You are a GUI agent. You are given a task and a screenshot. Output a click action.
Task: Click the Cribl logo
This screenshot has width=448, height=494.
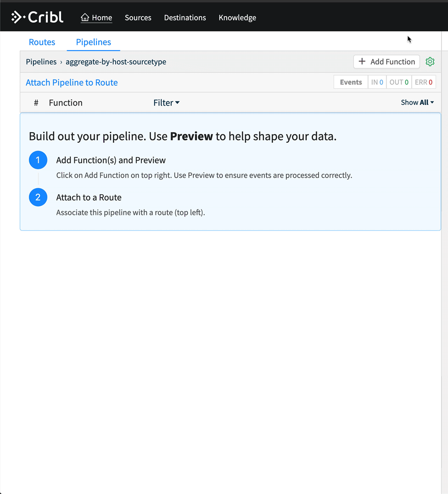38,17
